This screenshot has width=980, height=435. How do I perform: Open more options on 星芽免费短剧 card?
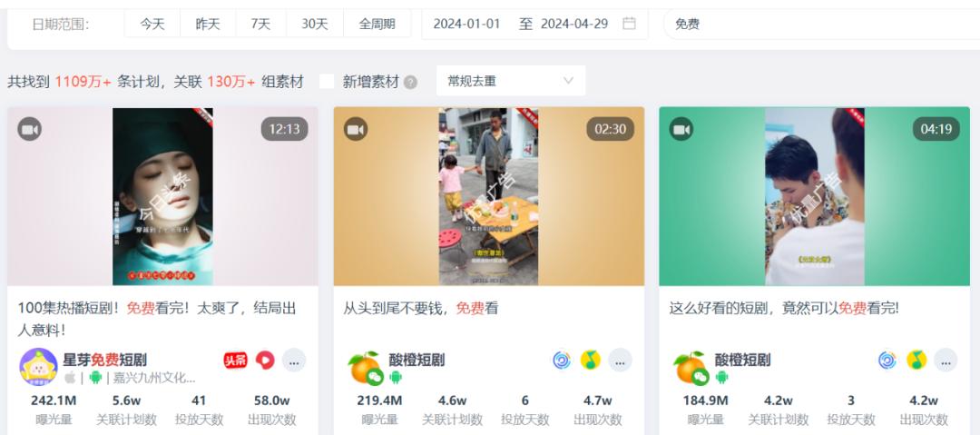(294, 361)
